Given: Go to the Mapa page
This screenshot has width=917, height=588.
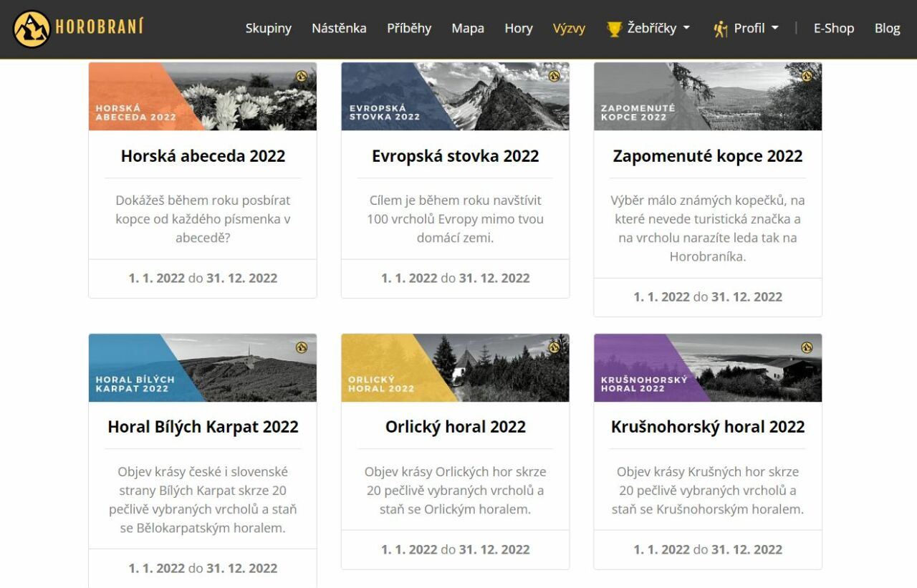Looking at the screenshot, I should tap(468, 29).
